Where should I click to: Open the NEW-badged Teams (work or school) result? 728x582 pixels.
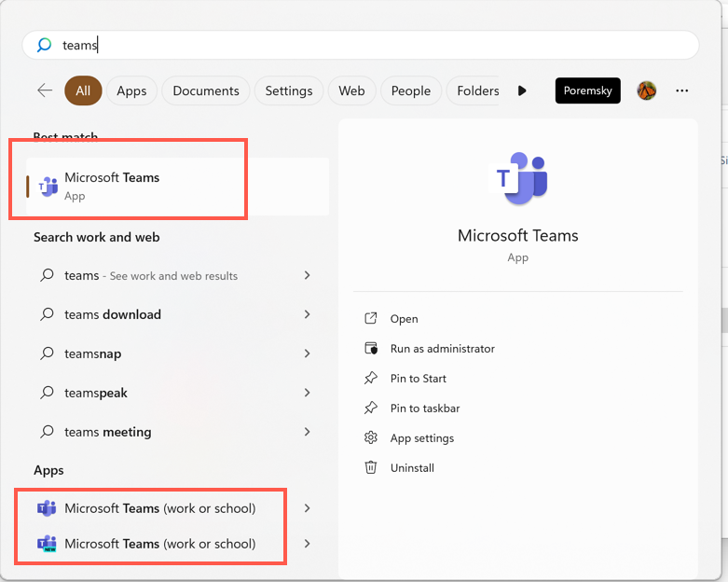tap(177, 544)
